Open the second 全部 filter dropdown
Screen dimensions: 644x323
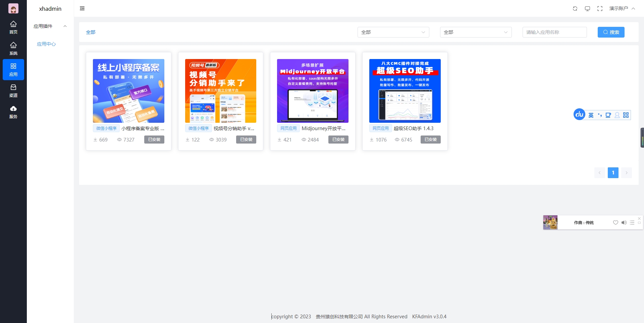click(x=476, y=32)
